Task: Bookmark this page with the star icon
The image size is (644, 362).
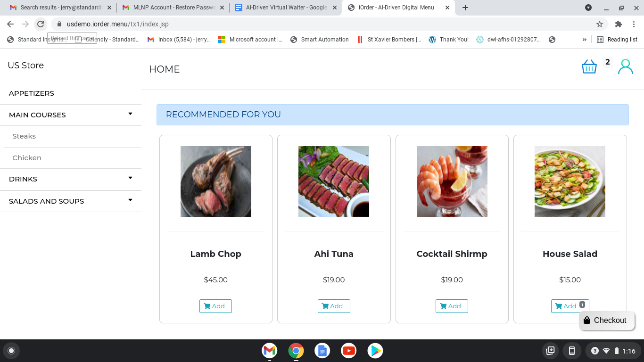Action: coord(600,24)
